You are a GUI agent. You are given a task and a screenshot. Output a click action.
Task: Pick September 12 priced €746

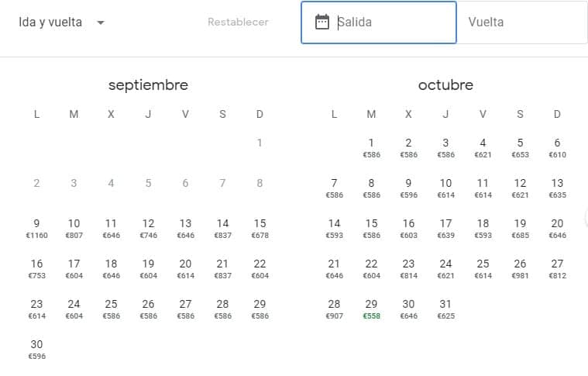[x=148, y=228]
